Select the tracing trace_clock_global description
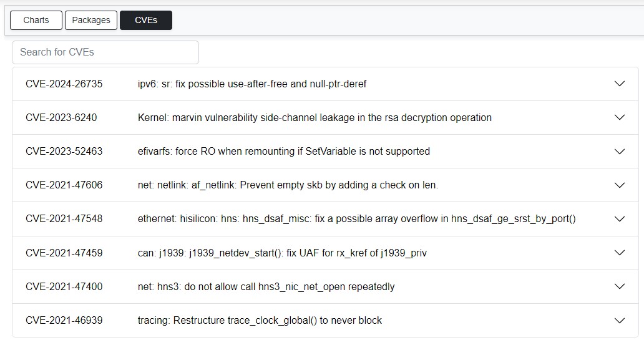The width and height of the screenshot is (644, 340). point(260,320)
